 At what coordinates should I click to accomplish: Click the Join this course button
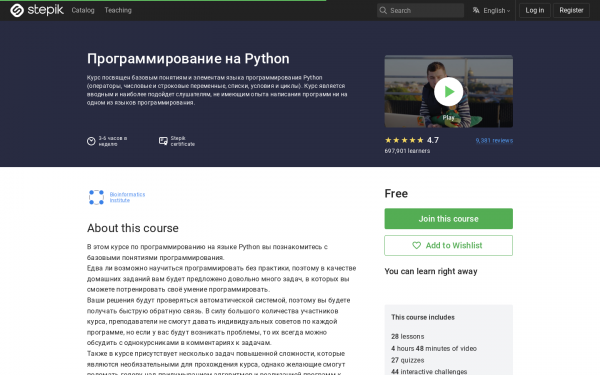(448, 219)
